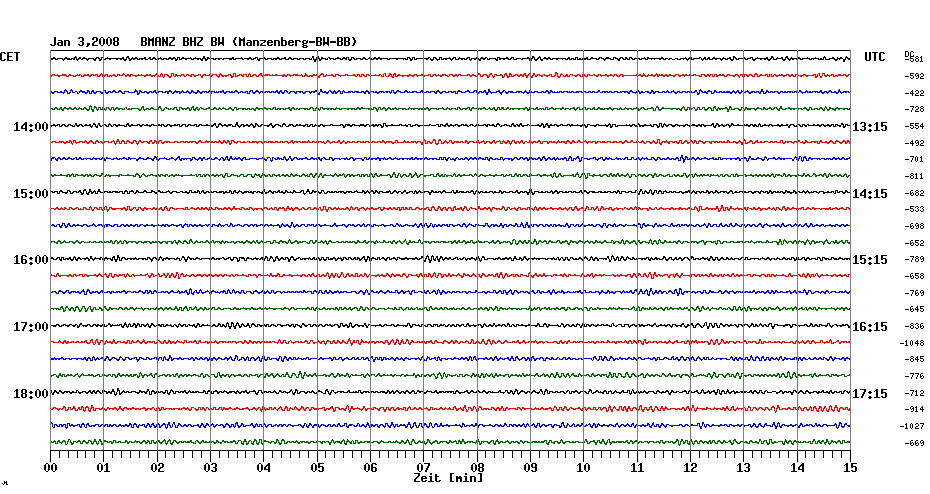Click the DC offset value '-658'
The height and width of the screenshot is (494, 930).
(x=914, y=276)
